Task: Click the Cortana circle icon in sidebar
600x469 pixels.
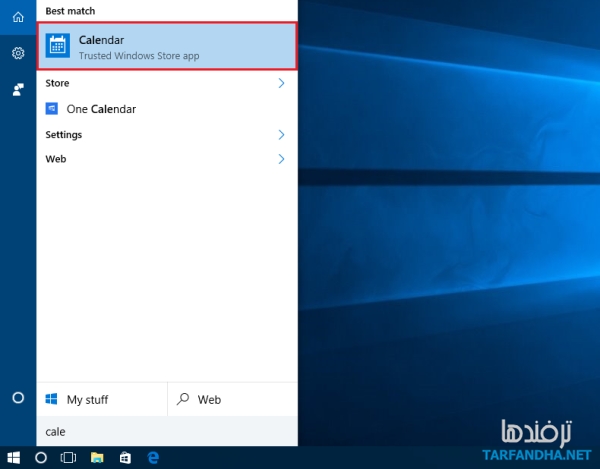Action: 18,398
